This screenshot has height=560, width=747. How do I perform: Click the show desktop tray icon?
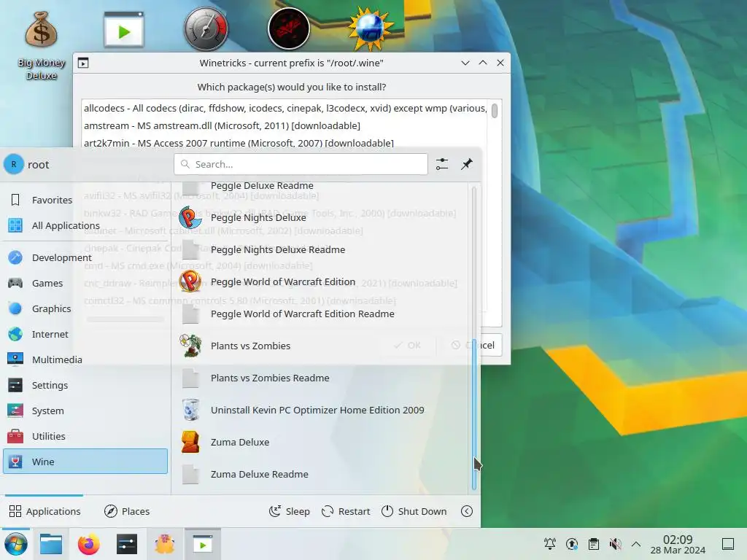tap(728, 544)
